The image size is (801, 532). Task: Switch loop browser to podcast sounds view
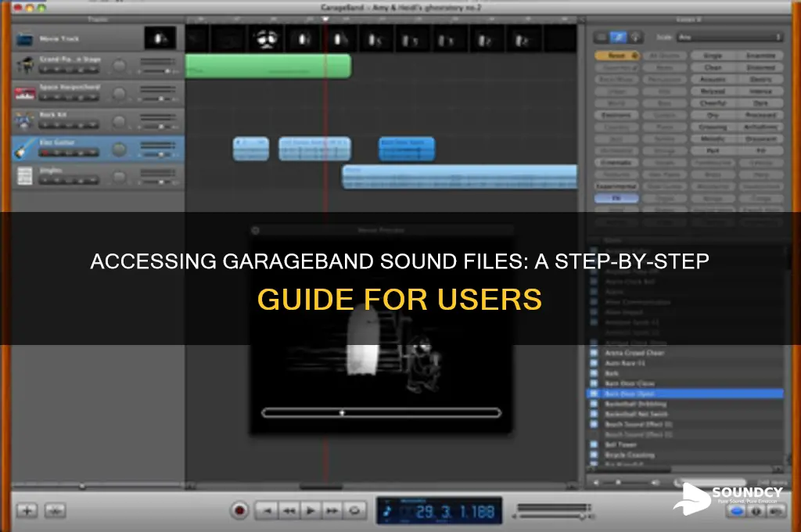tap(636, 38)
